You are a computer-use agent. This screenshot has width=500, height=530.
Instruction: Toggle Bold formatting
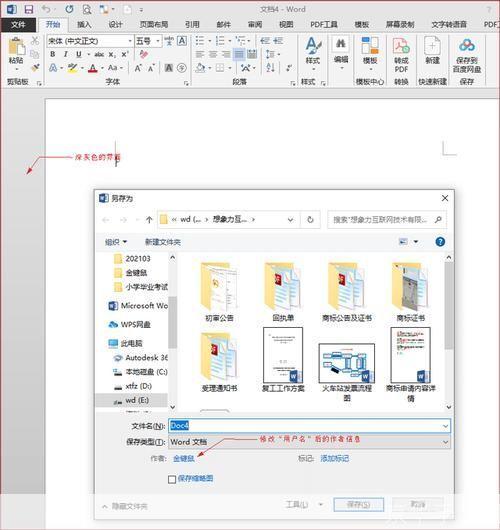tap(53, 54)
